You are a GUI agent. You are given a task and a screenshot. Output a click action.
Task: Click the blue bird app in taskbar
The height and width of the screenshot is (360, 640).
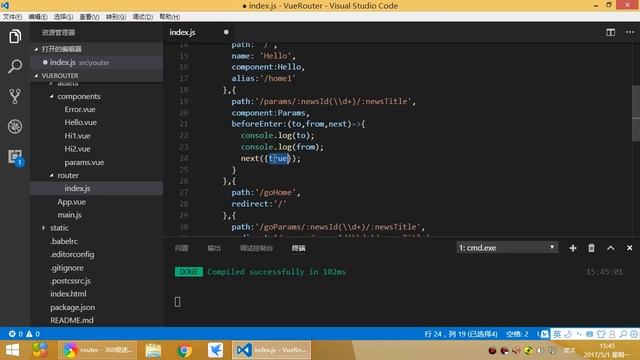click(x=215, y=350)
